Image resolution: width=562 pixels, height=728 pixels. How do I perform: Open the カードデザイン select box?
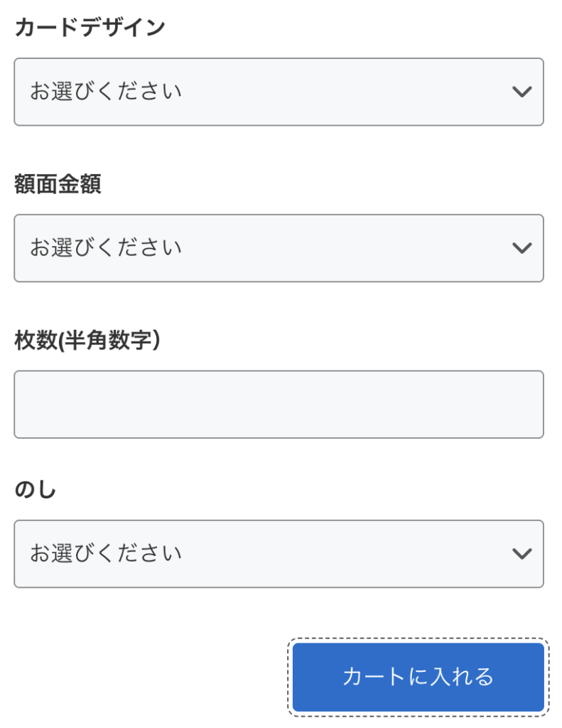[279, 92]
